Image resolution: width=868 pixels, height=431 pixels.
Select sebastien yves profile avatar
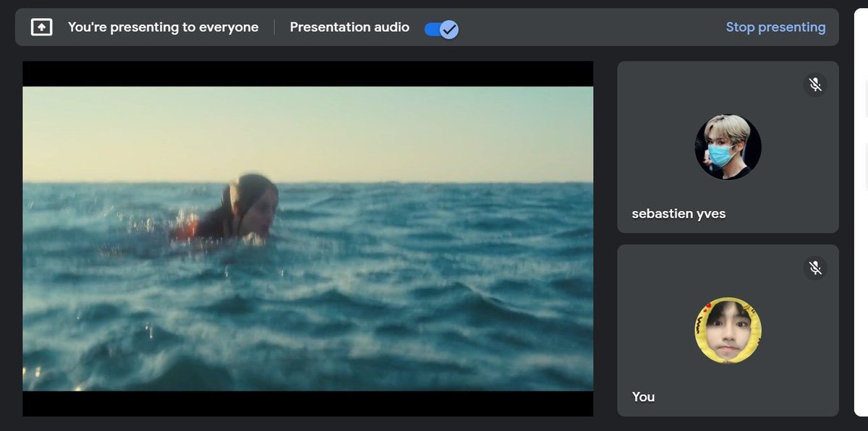pyautogui.click(x=728, y=147)
